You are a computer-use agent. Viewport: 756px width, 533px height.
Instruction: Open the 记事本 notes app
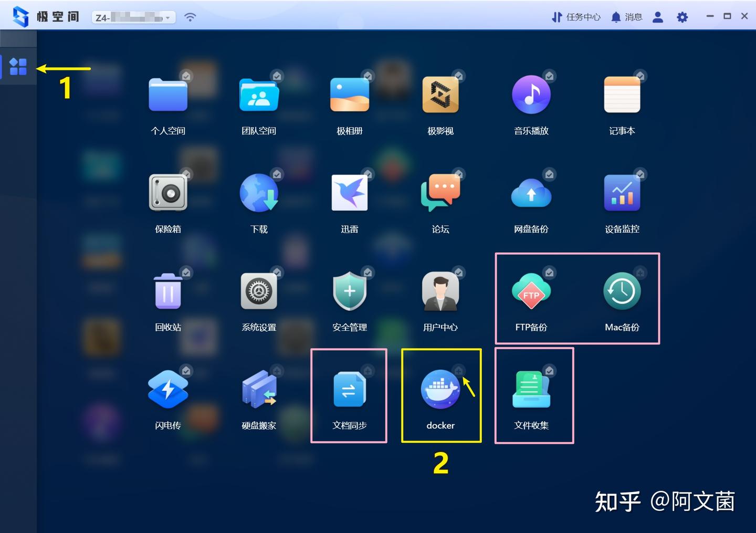click(x=622, y=95)
